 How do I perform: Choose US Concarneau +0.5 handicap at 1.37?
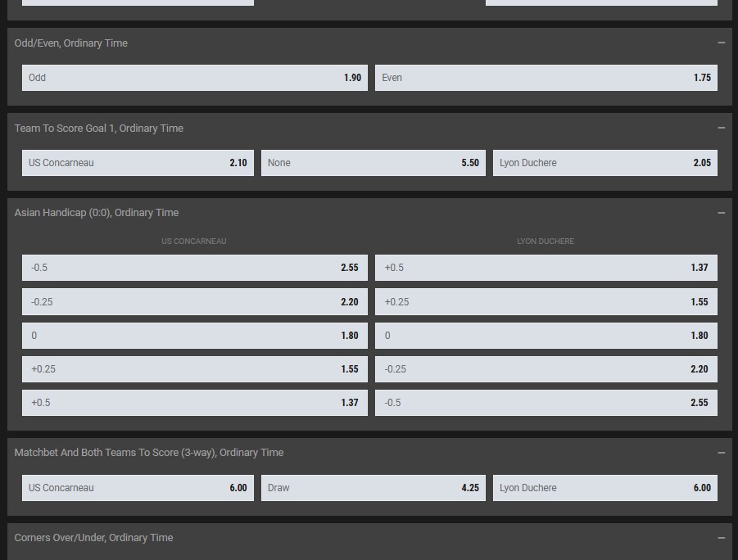point(195,403)
